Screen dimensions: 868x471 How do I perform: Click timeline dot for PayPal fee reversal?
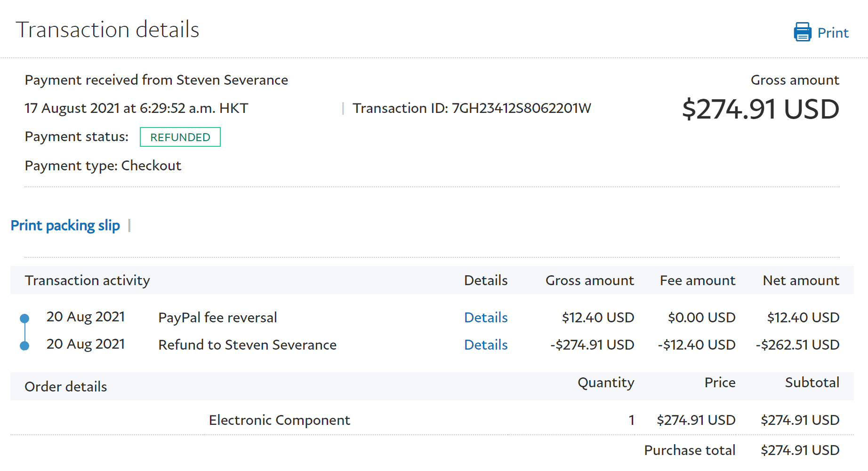[24, 319]
